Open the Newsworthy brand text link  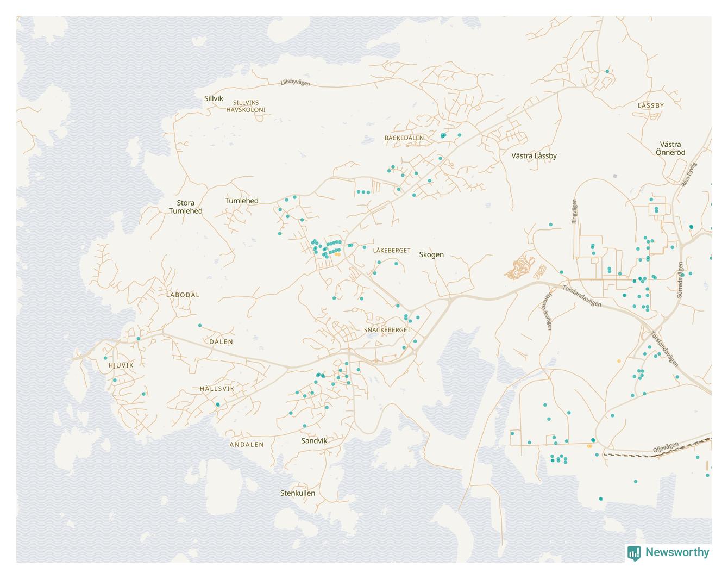point(677,552)
